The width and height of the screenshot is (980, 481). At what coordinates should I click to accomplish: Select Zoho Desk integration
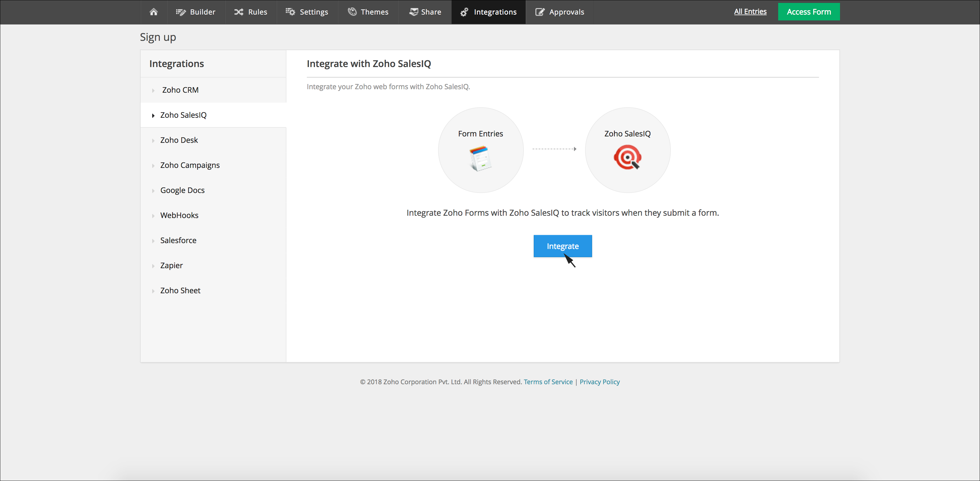coord(213,140)
